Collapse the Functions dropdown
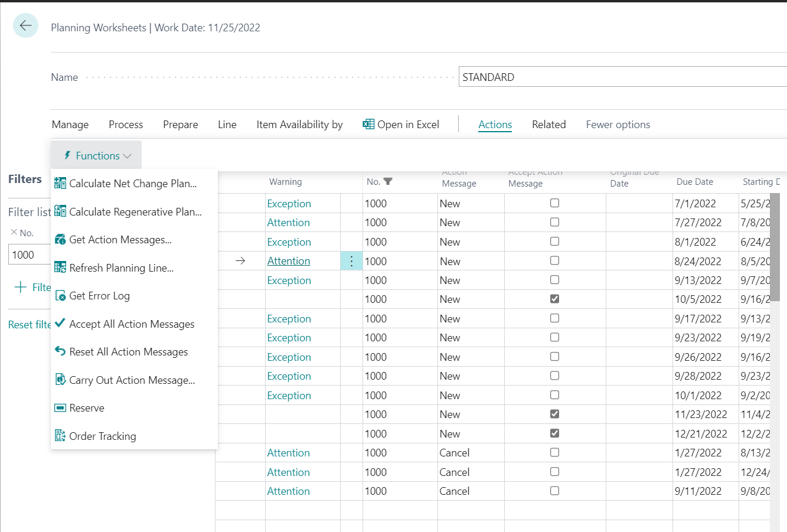 [96, 155]
